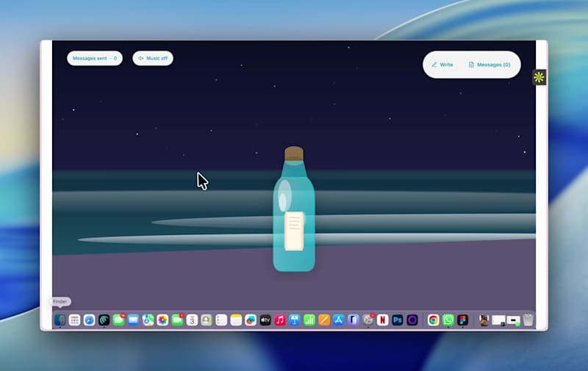This screenshot has width=588, height=371.
Task: Open Photoshop from the Dock
Action: tap(398, 320)
